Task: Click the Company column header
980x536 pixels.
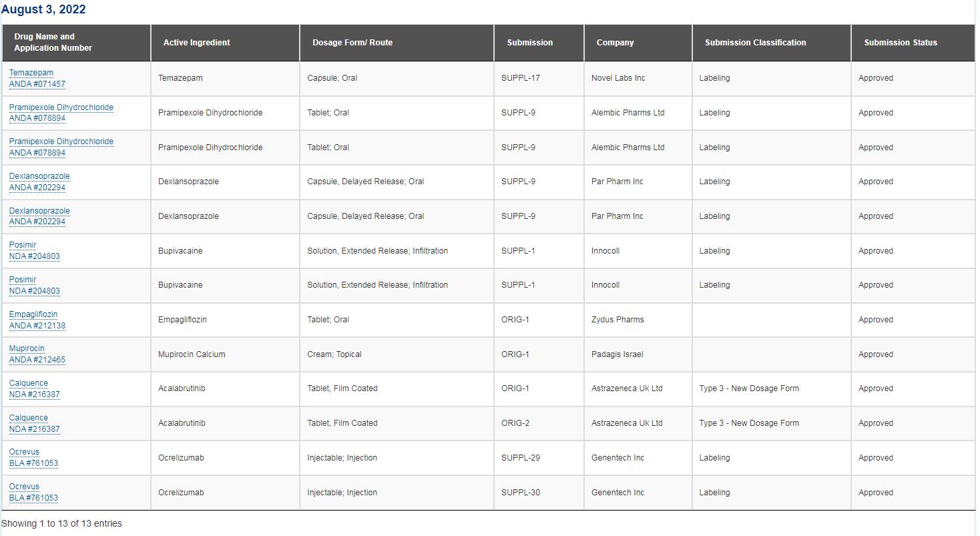Action: 615,43
